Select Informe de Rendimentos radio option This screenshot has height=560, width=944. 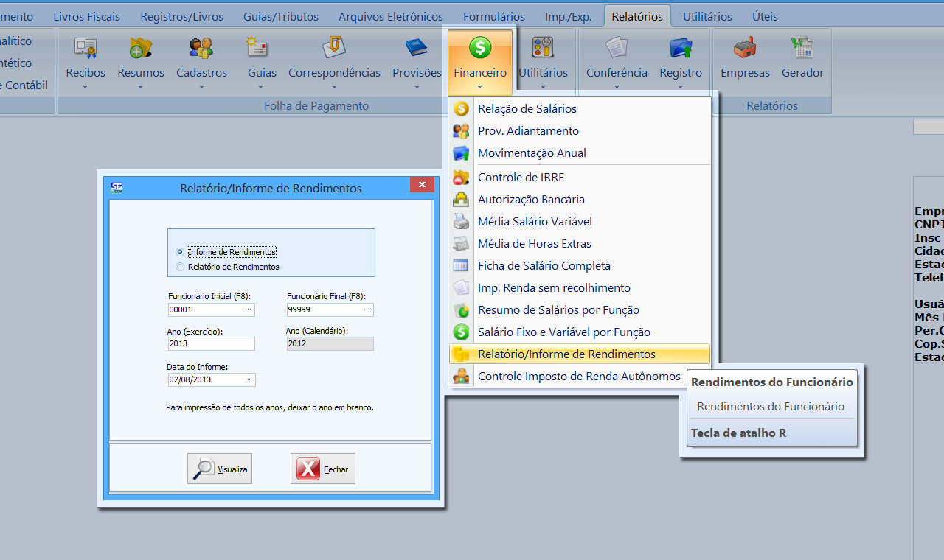click(x=180, y=252)
